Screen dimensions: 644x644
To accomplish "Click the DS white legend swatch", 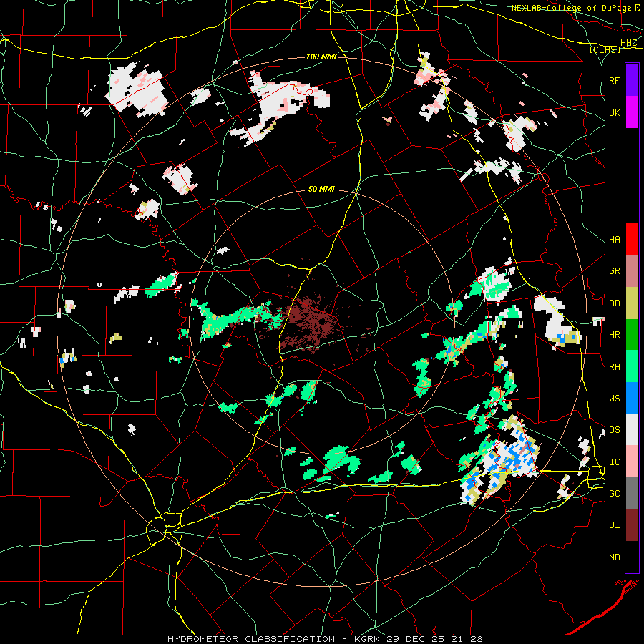I will [x=632, y=429].
